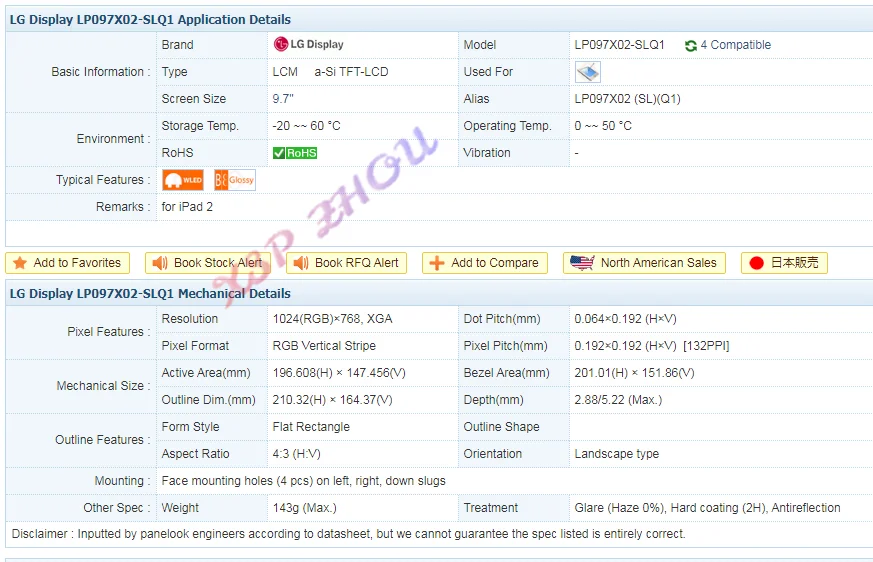Click the Glare treatment description
This screenshot has height=562, width=873.
[x=707, y=508]
